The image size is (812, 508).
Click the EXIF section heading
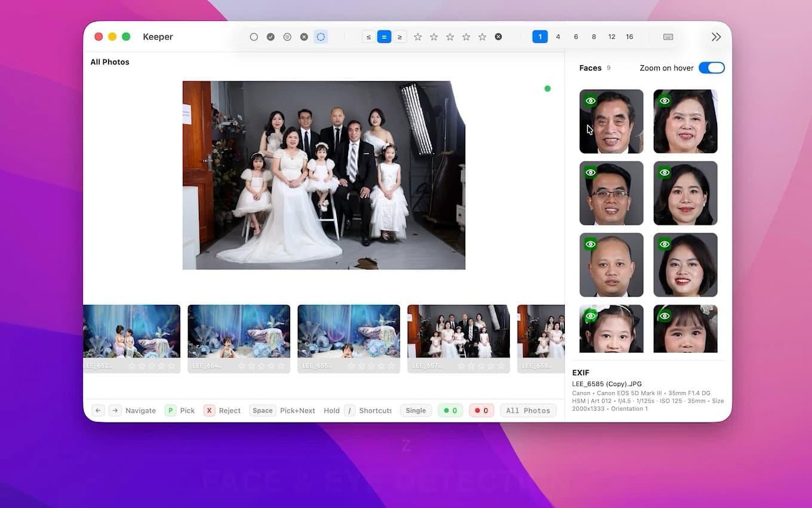pyautogui.click(x=581, y=373)
